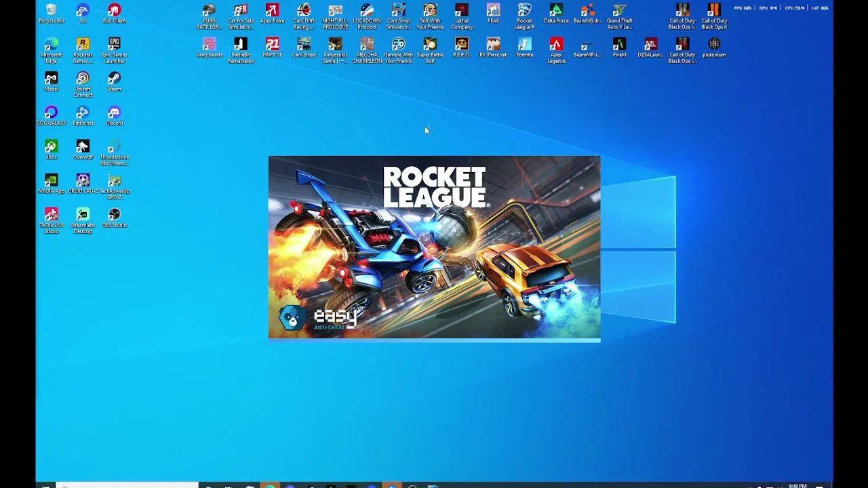Select the Rocket League desktop shortcut
The width and height of the screenshot is (868, 488).
click(x=524, y=17)
